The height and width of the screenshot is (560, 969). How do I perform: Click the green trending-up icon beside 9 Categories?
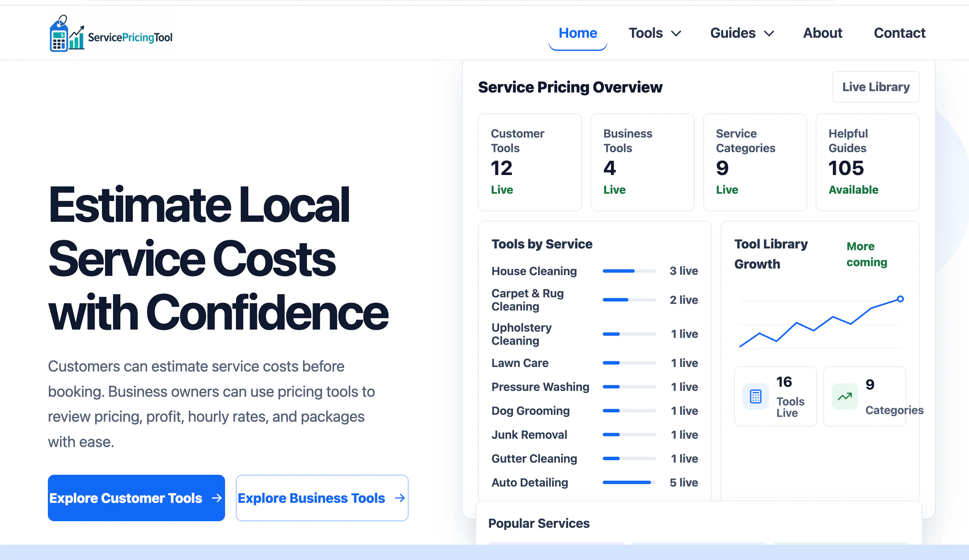(x=844, y=396)
